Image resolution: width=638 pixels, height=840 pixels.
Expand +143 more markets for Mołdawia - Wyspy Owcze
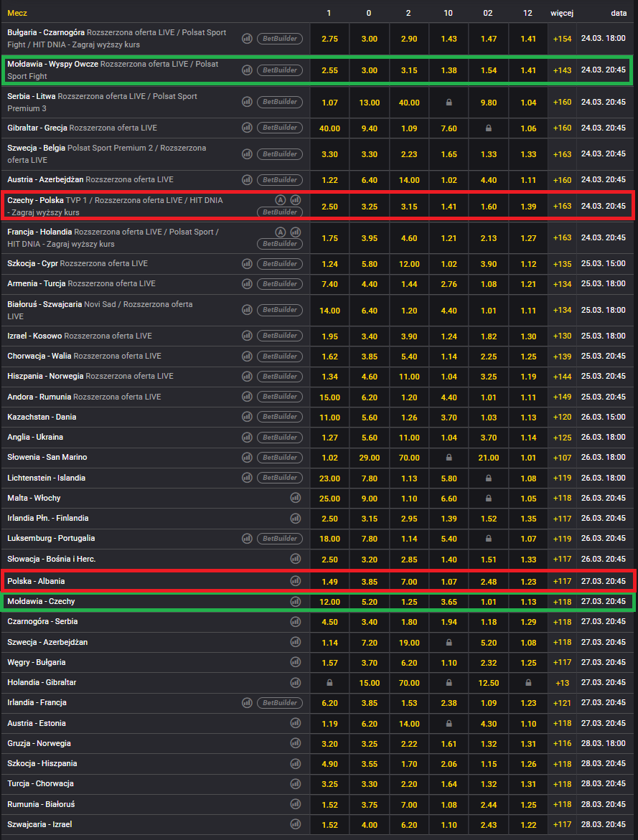tap(562, 70)
